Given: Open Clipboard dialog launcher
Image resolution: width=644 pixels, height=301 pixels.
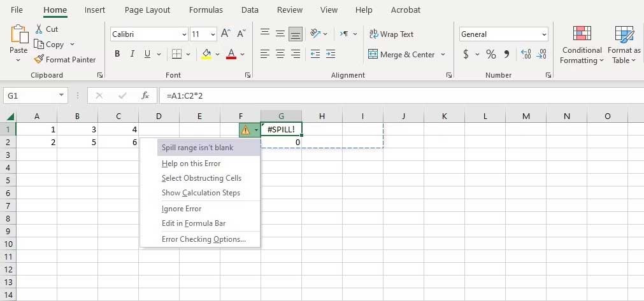Looking at the screenshot, I should [100, 76].
